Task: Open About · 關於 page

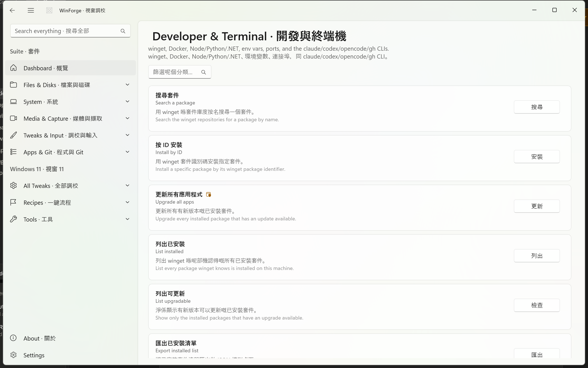Action: coord(70,338)
